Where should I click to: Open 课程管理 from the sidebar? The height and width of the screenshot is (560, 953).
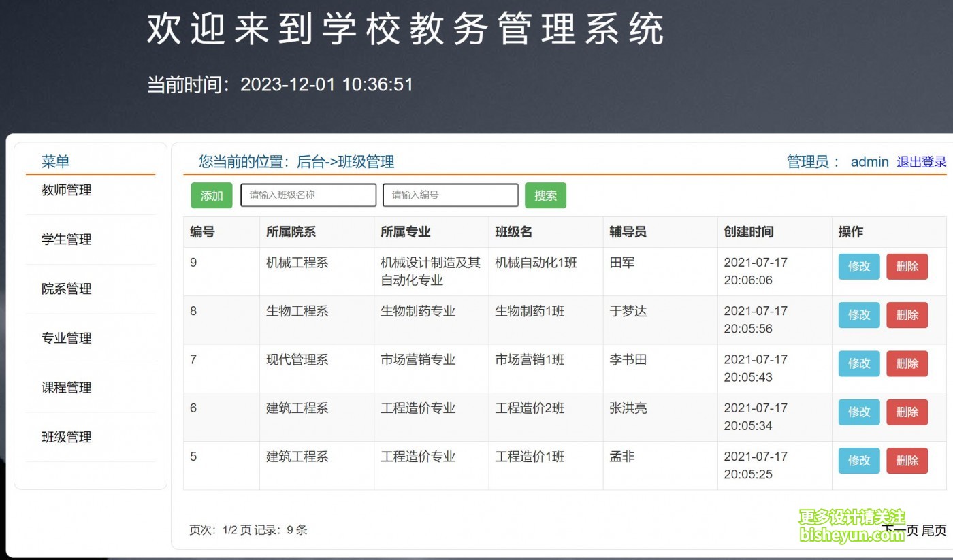click(x=66, y=388)
